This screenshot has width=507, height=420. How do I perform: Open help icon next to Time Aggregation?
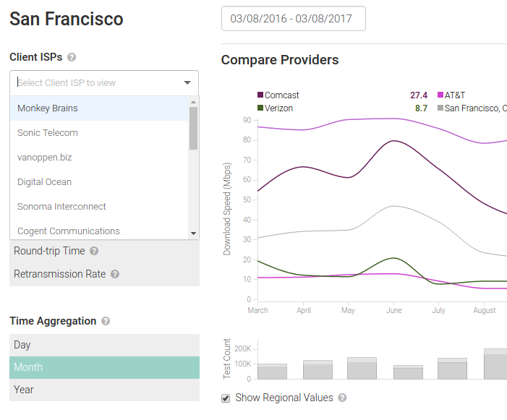click(106, 321)
